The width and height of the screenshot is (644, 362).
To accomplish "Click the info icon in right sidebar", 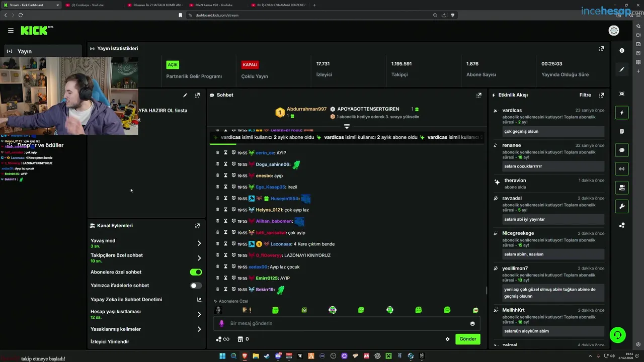I will point(622,50).
